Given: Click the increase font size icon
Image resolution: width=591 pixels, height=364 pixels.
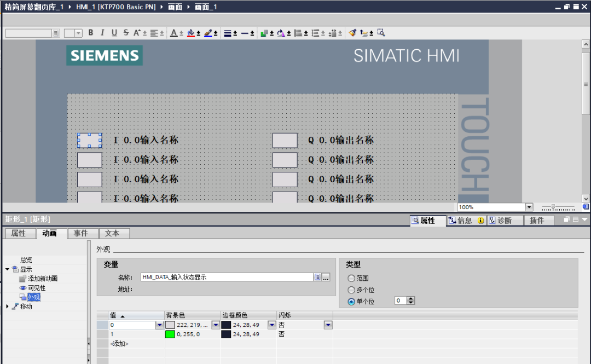Looking at the screenshot, I should (x=137, y=33).
